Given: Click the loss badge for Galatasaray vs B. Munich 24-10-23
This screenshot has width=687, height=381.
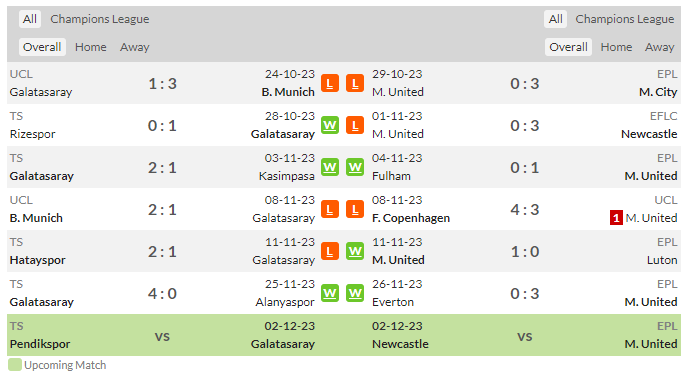Looking at the screenshot, I should (329, 83).
